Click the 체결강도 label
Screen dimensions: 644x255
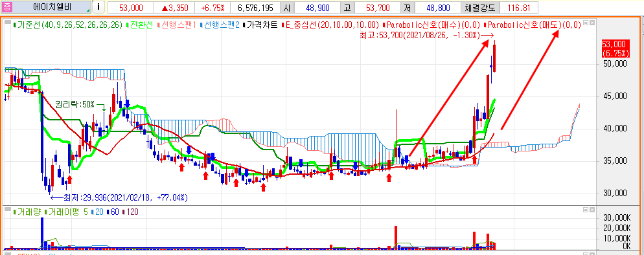481,8
